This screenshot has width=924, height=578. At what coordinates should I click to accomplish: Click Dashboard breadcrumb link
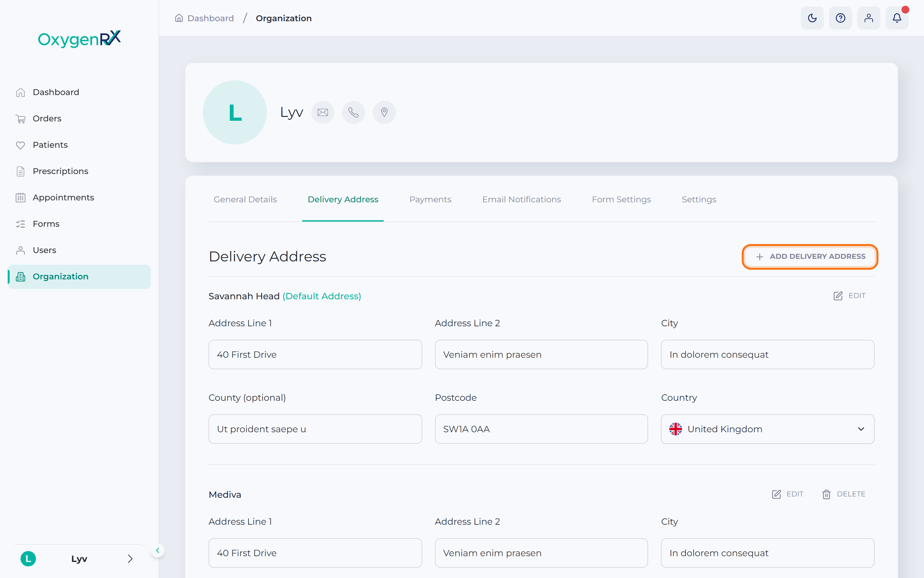210,18
